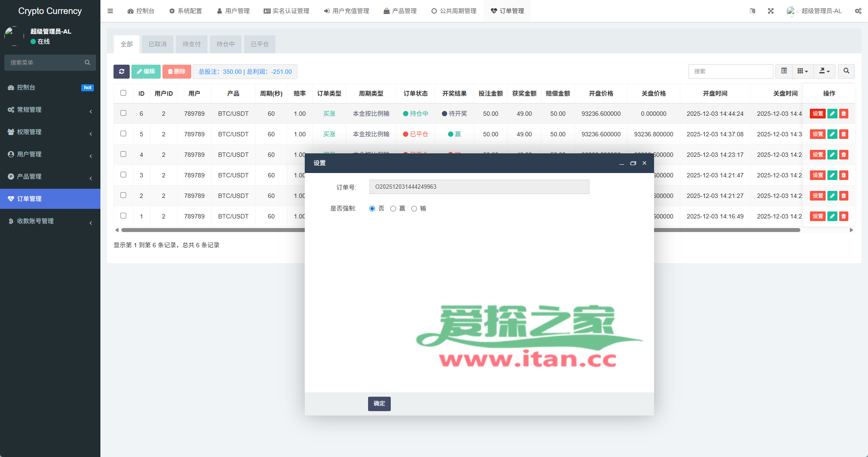This screenshot has height=457, width=868.
Task: Check the select-all checkbox in table header
Action: [x=123, y=93]
